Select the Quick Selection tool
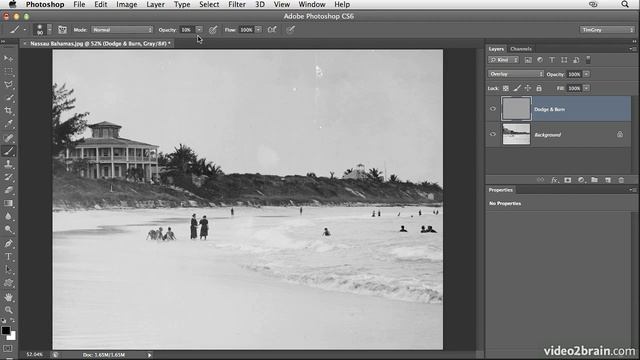This screenshot has width=640, height=360. [8, 98]
